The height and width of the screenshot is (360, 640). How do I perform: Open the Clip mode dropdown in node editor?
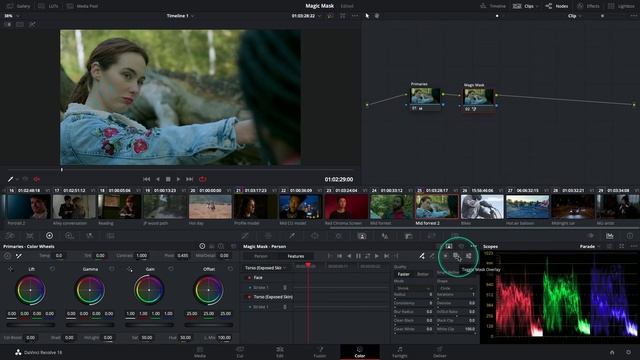click(574, 16)
